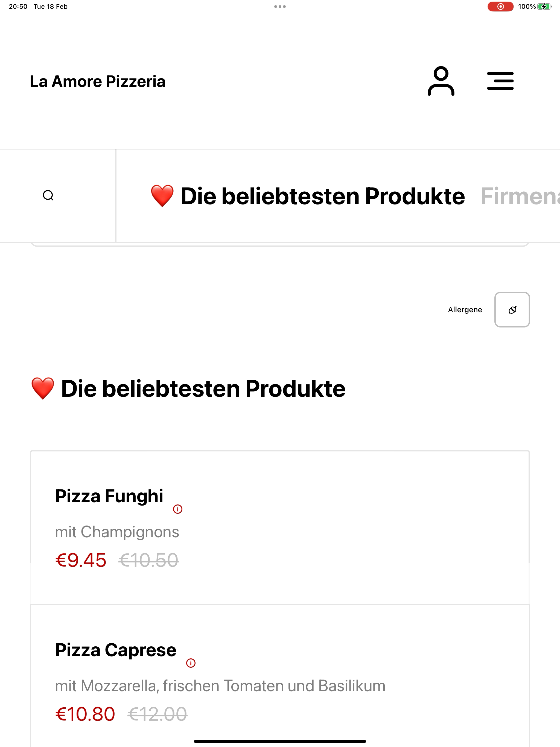The width and height of the screenshot is (560, 747).
Task: Tap the Mozzarella, Tomaten und Basilikum description
Action: 220,686
